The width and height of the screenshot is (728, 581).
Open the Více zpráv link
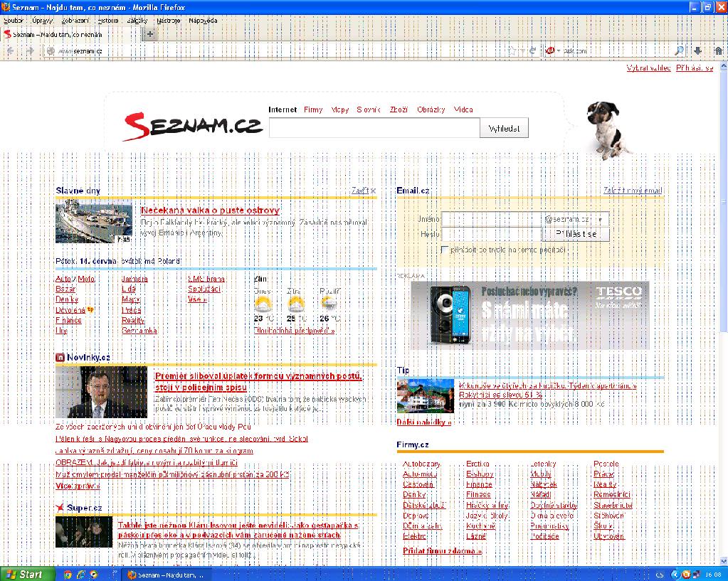[78, 486]
